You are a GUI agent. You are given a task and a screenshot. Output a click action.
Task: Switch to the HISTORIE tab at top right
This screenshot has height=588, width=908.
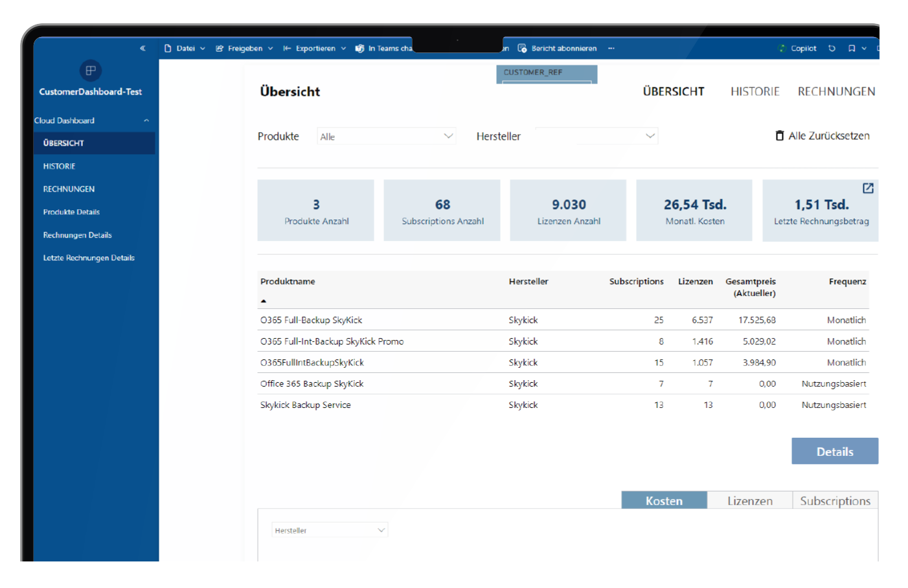tap(755, 92)
